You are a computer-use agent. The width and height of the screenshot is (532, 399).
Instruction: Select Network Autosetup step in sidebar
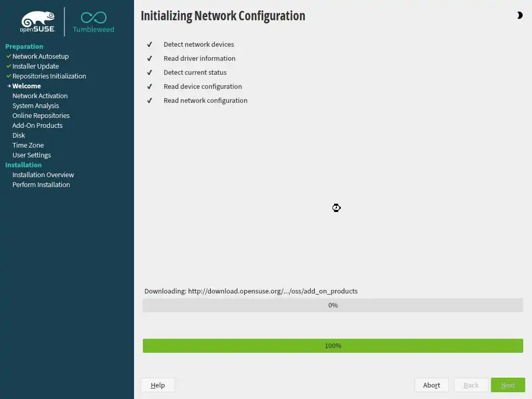[41, 56]
